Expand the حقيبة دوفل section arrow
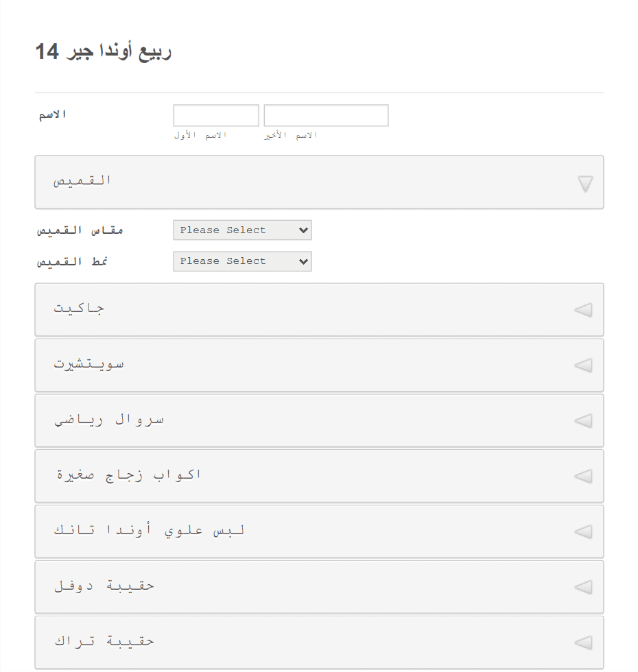This screenshot has height=672, width=638. click(x=583, y=587)
